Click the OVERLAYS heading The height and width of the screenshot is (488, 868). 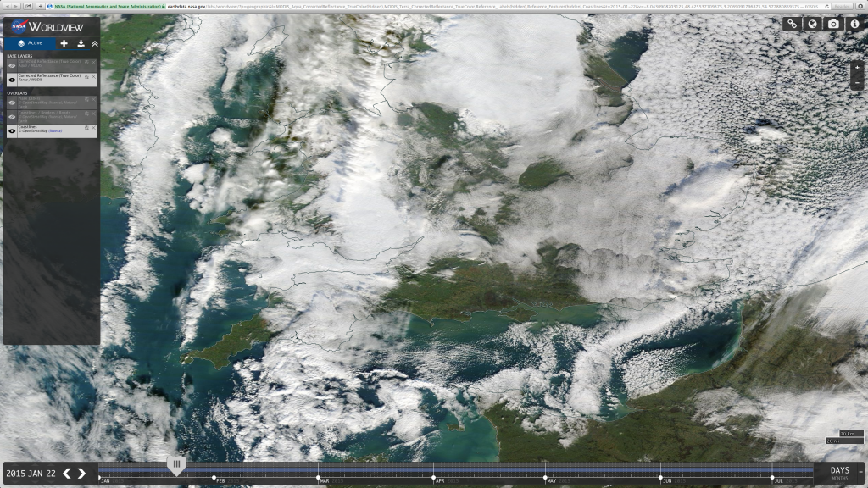tap(17, 93)
